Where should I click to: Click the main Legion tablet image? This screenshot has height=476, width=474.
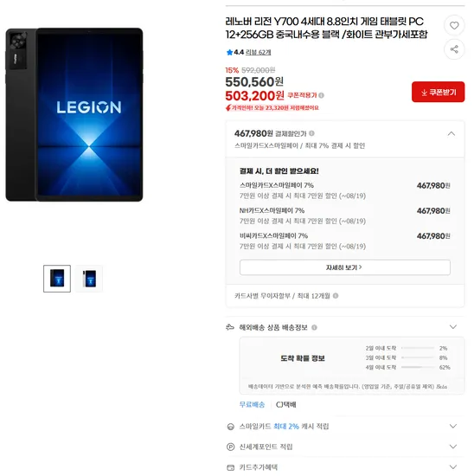[x=74, y=114]
